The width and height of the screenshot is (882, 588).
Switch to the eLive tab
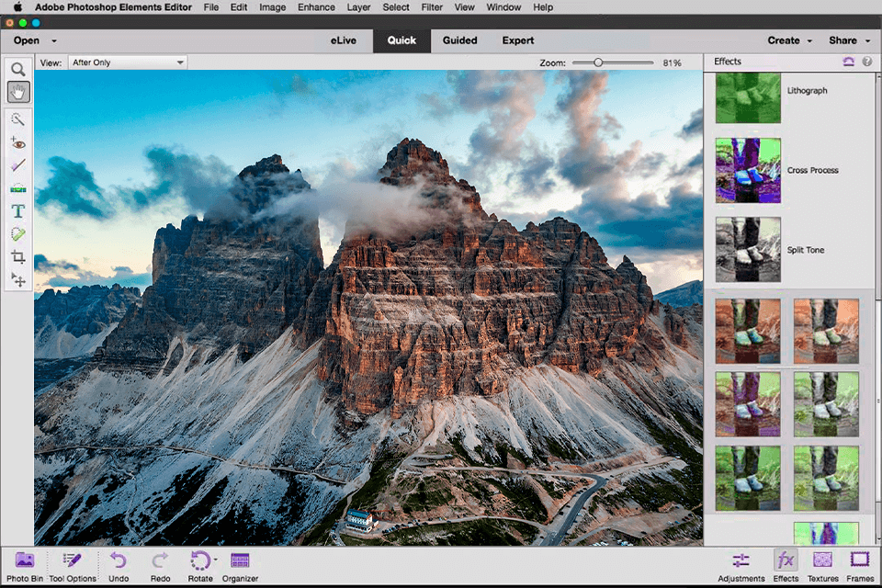[x=343, y=40]
